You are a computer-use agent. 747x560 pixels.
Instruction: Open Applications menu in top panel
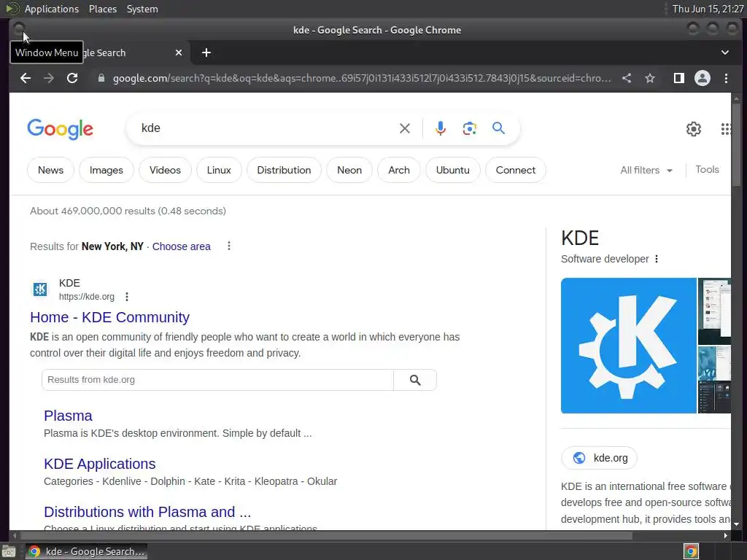(52, 9)
